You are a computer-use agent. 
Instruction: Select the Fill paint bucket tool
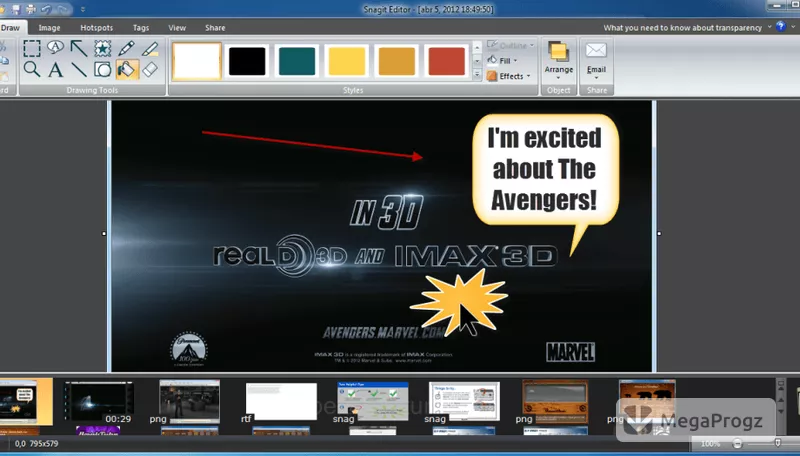[x=127, y=69]
